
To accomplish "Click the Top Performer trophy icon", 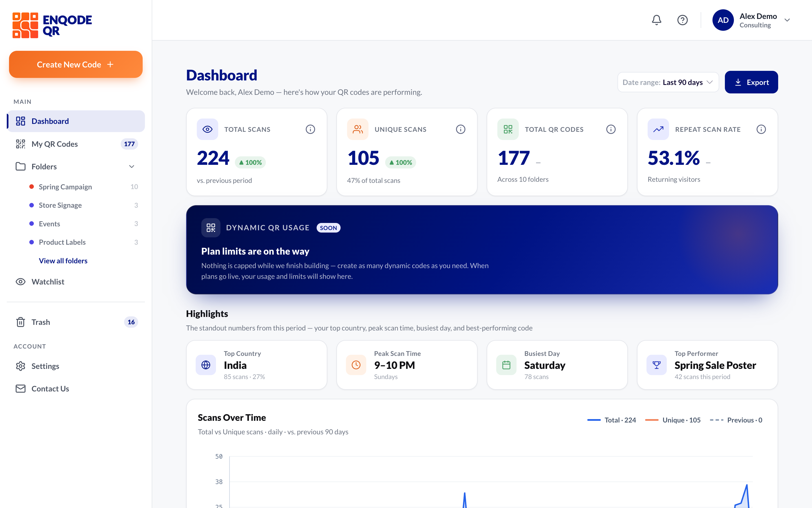I will [x=657, y=365].
